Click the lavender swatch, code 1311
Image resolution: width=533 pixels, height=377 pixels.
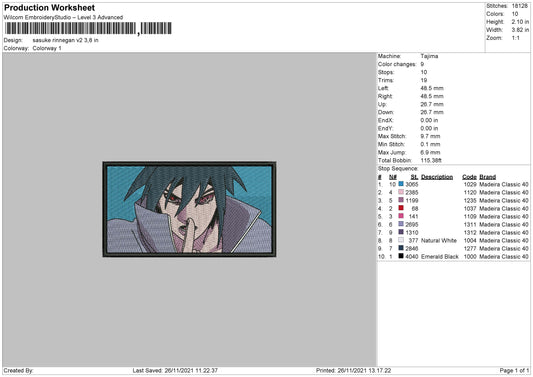coord(401,224)
